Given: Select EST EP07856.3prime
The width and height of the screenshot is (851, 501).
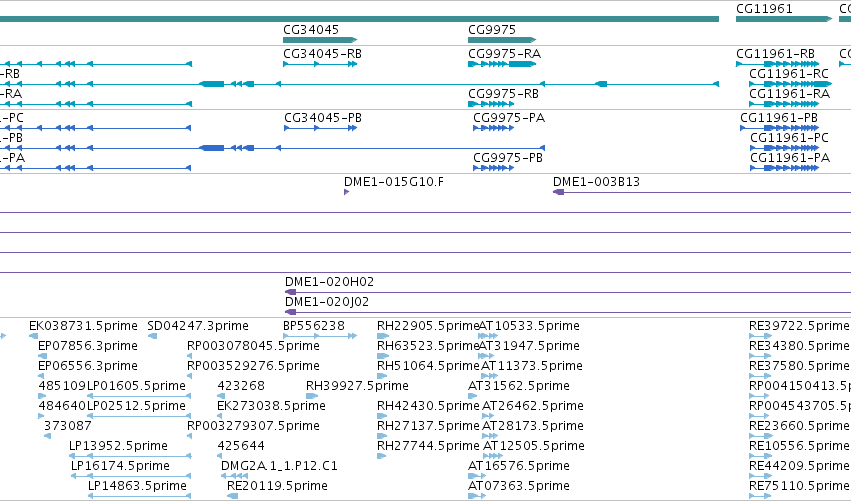Looking at the screenshot, I should coord(87,346).
